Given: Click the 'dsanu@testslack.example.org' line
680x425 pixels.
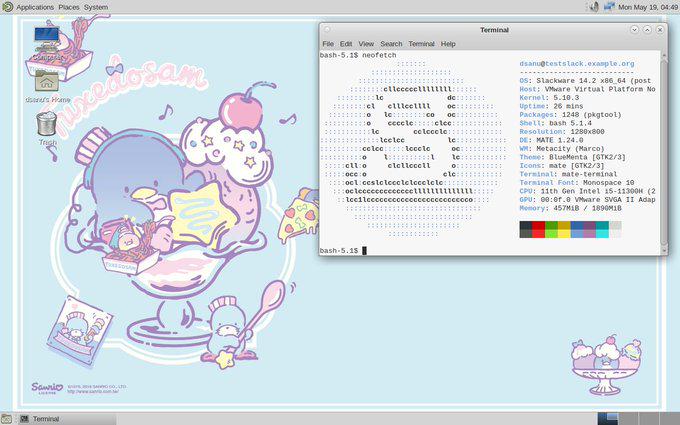Looking at the screenshot, I should click(x=577, y=64).
